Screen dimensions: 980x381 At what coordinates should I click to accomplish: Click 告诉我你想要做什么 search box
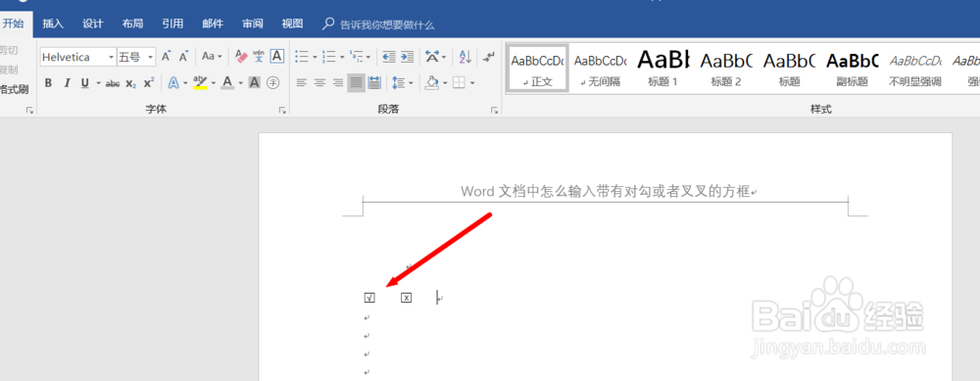point(387,25)
